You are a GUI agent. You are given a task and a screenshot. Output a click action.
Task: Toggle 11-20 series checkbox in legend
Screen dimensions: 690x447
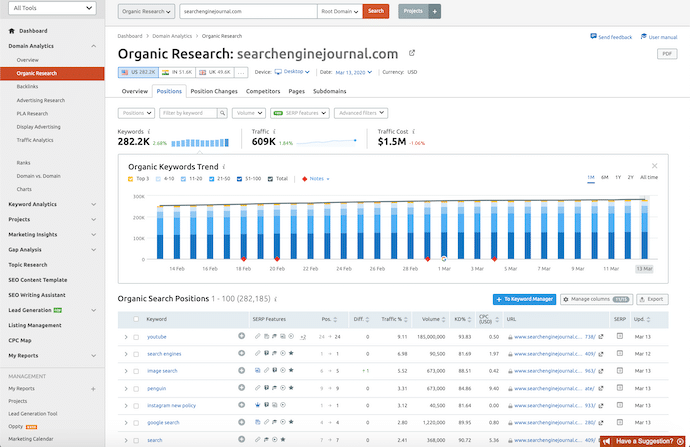pyautogui.click(x=184, y=179)
